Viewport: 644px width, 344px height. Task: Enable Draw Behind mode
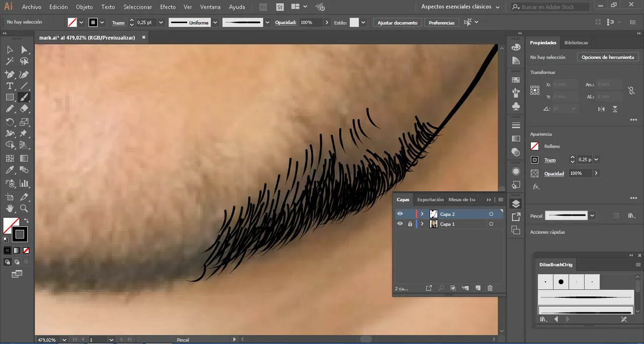click(17, 262)
